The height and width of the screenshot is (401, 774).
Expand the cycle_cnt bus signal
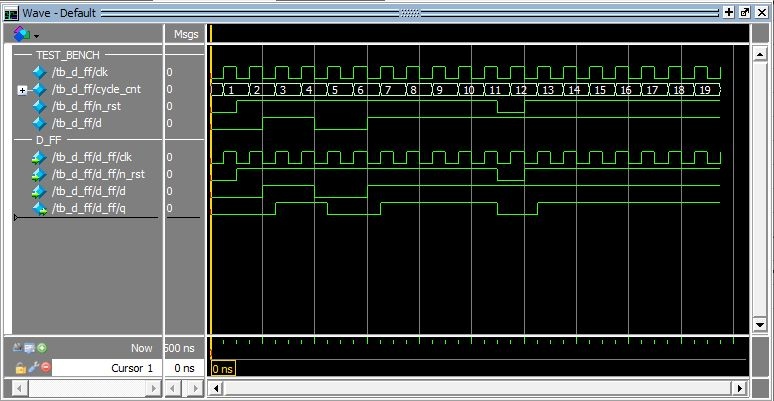tap(22, 90)
